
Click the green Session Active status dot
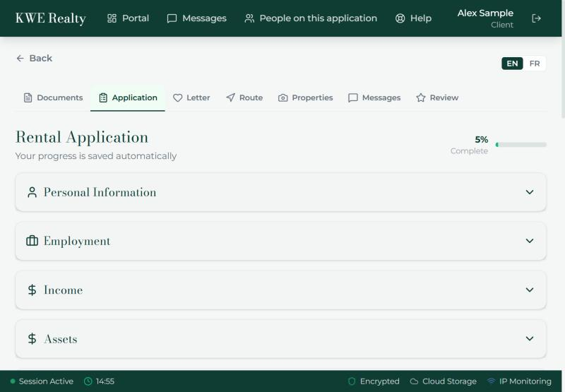13,381
